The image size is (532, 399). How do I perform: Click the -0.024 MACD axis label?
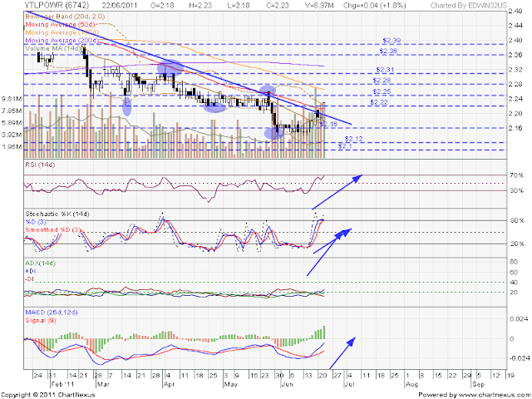click(519, 358)
